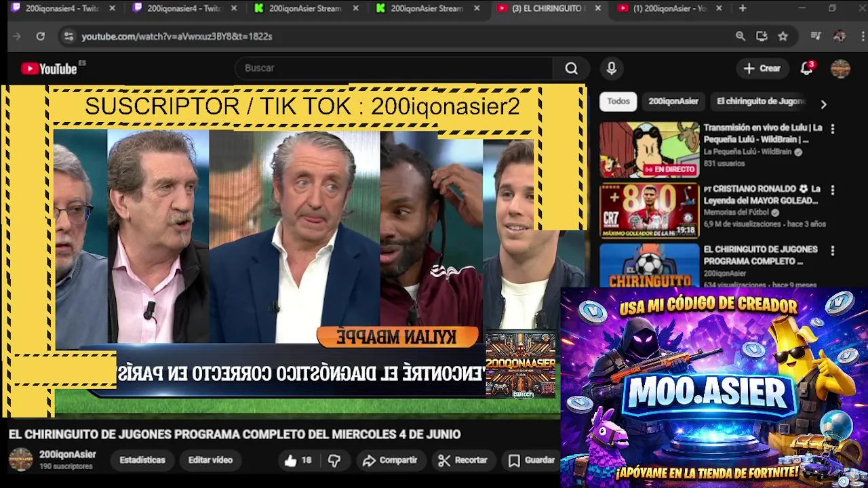Screen dimensions: 868x488
Task: Open the CR7 máximo goleador thumbnail
Action: pyautogui.click(x=649, y=210)
